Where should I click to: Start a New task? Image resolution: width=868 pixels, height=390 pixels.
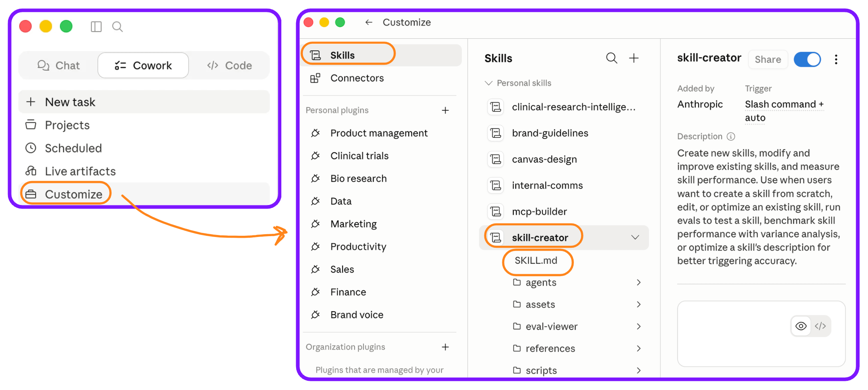coord(144,102)
